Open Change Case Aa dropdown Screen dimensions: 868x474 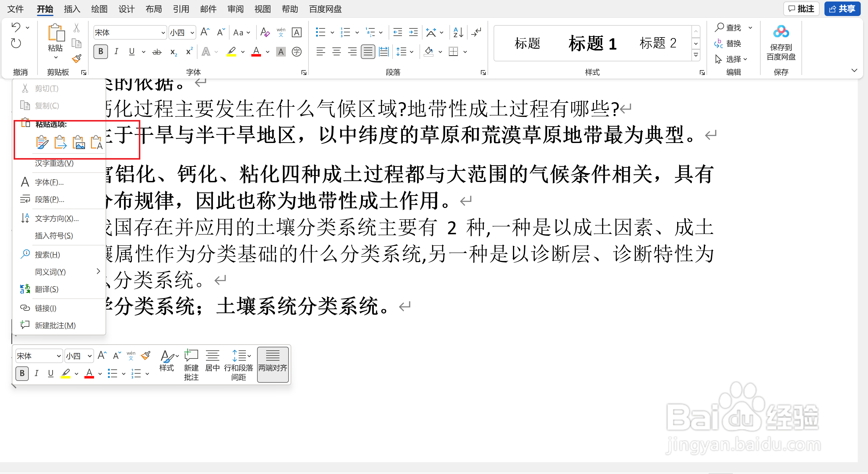tap(242, 33)
